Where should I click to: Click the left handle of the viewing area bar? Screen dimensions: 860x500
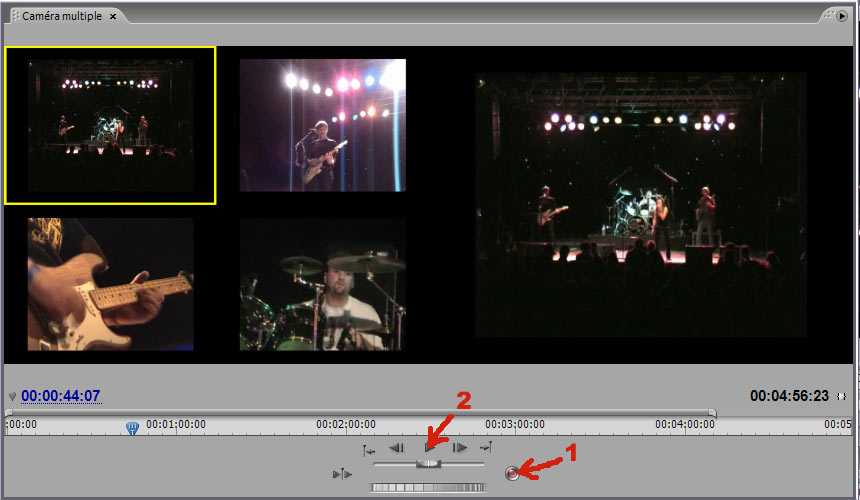pos(9,412)
